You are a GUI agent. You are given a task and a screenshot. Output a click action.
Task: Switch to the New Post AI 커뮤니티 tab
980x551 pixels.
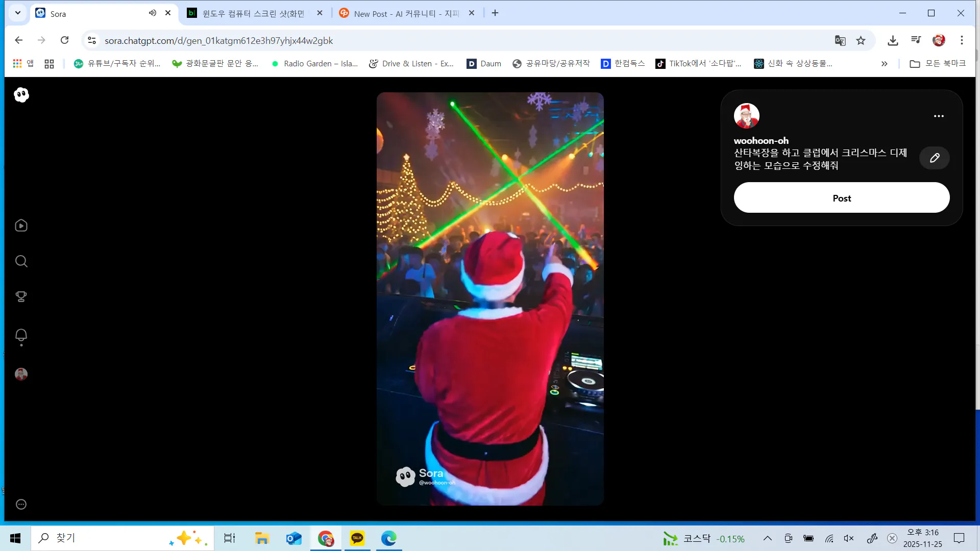(406, 14)
